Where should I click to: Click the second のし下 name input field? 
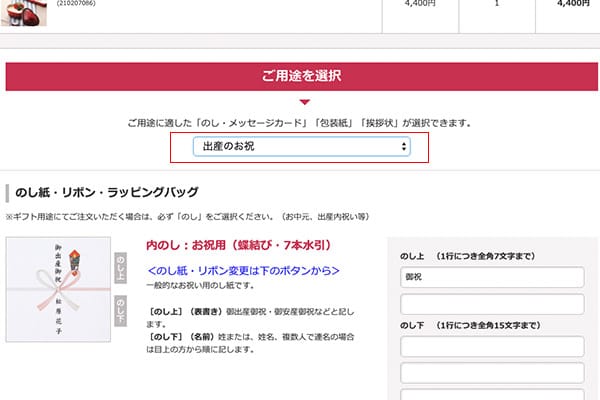pos(492,374)
